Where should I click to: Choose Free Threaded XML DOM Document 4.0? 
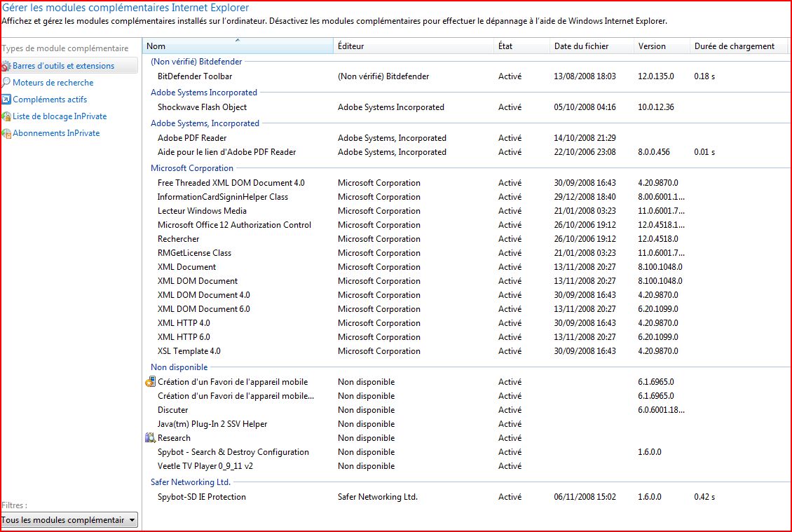click(x=231, y=183)
